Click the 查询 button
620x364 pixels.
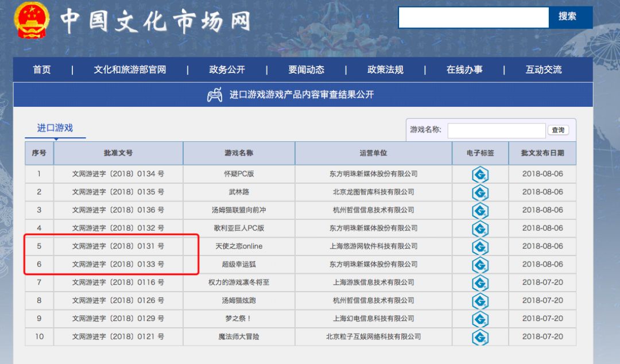point(558,130)
